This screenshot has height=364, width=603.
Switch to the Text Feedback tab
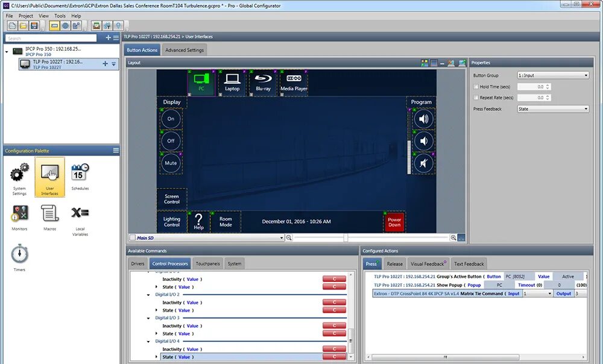(x=469, y=264)
